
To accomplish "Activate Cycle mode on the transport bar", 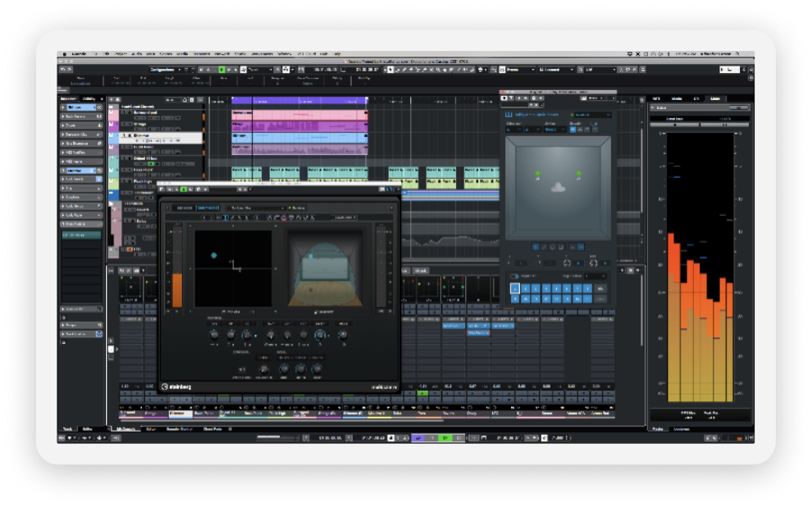I will pos(417,440).
